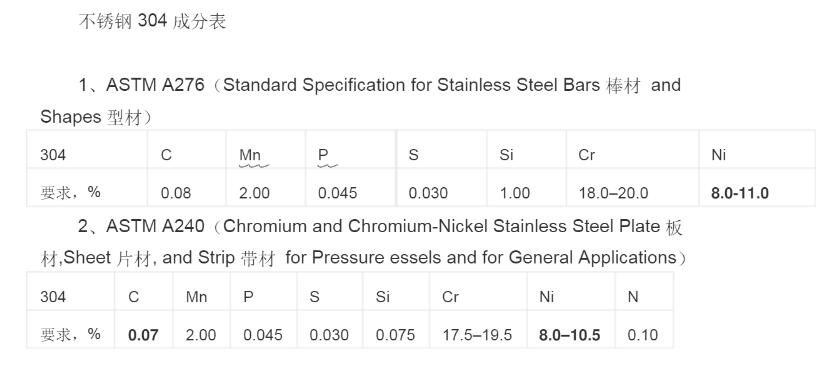831x374 pixels.
Task: Select the bold 8.0–10.5 Ni value
Action: coord(569,335)
